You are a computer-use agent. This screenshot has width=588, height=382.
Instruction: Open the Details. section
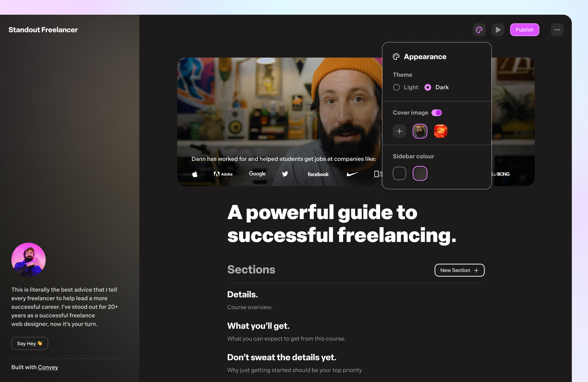click(x=242, y=294)
